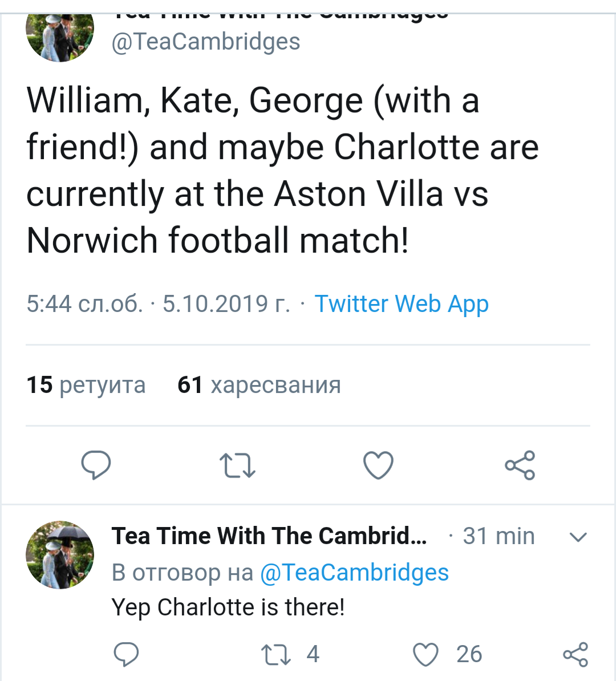Image resolution: width=616 pixels, height=681 pixels.
Task: Open the reply author name 'Tea Time With The Cambrid…'
Action: click(x=269, y=536)
